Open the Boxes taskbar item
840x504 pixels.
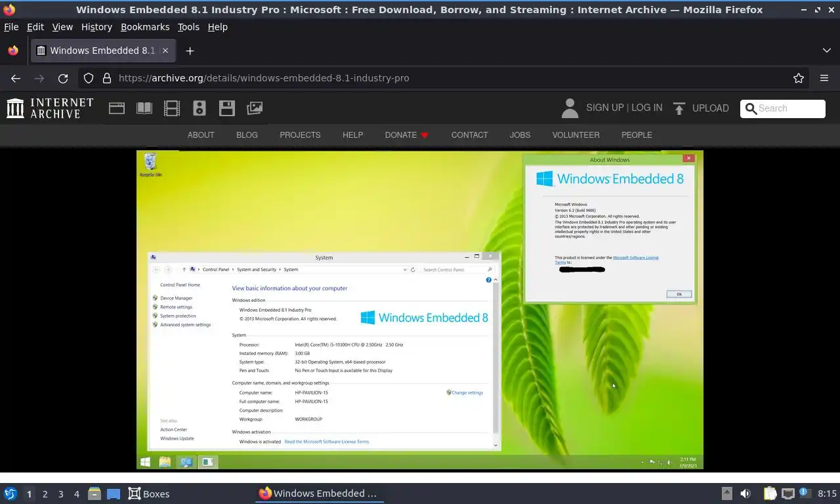coord(149,493)
